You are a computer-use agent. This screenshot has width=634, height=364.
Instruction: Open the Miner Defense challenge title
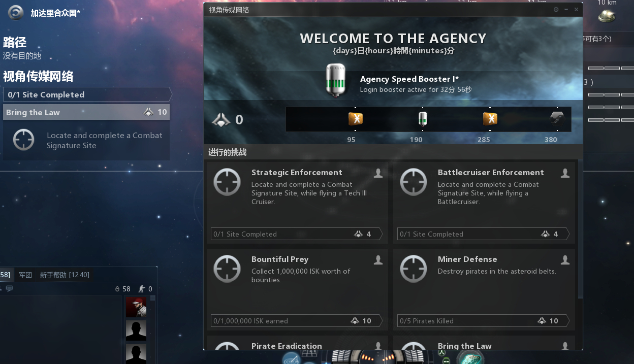467,259
